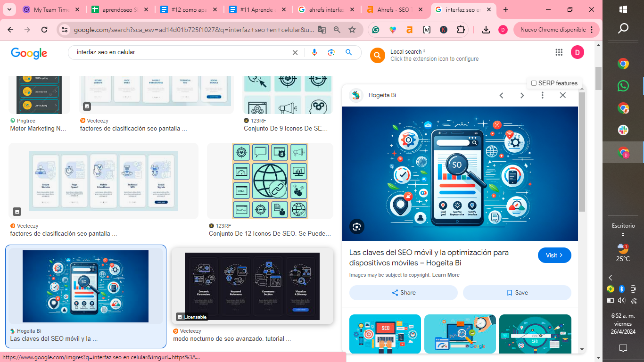
Task: Close the image preview panel
Action: click(x=562, y=95)
